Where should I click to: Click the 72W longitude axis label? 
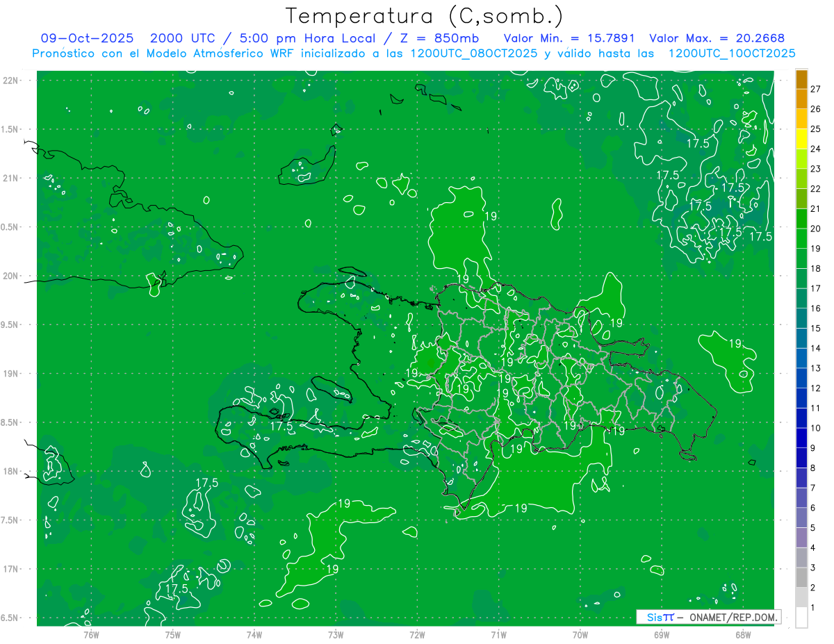(417, 634)
